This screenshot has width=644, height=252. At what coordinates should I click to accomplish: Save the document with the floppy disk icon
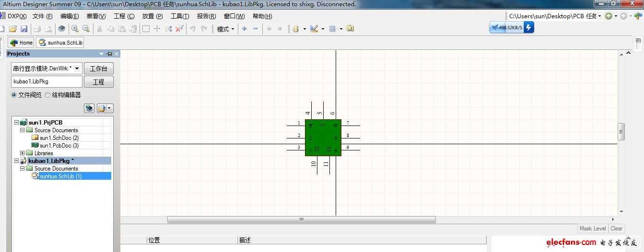(x=23, y=29)
